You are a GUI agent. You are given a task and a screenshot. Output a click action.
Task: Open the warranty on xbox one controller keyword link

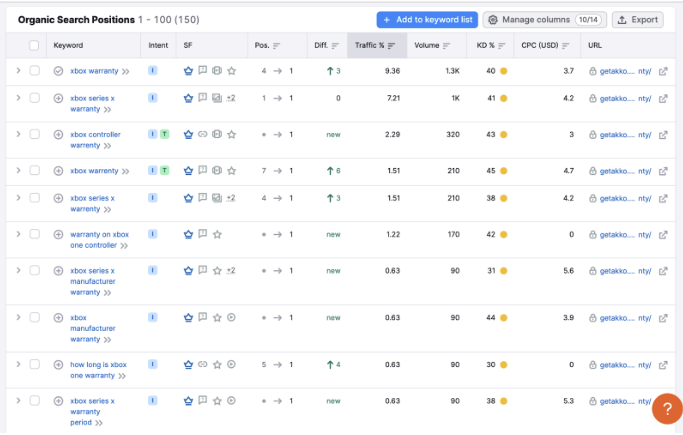[99, 239]
